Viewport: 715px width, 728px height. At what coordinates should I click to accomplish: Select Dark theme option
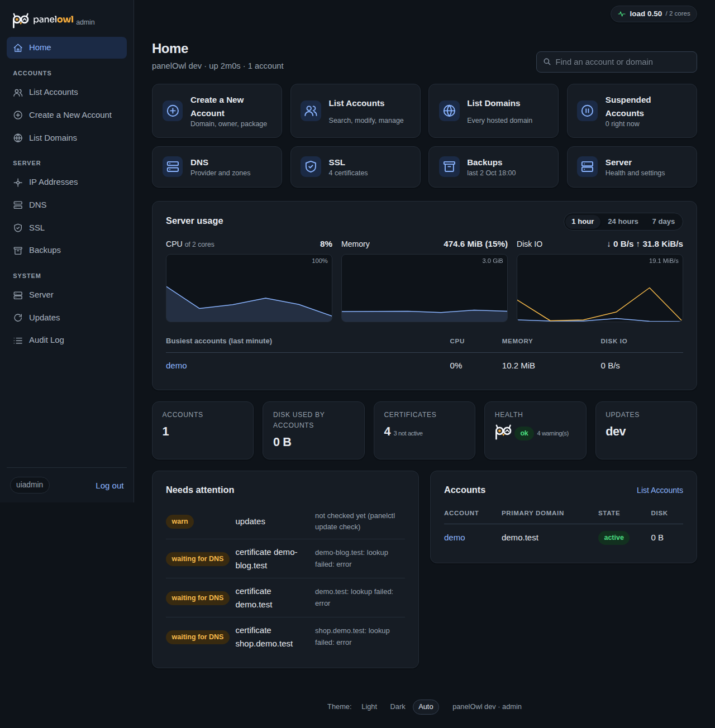[x=398, y=707]
